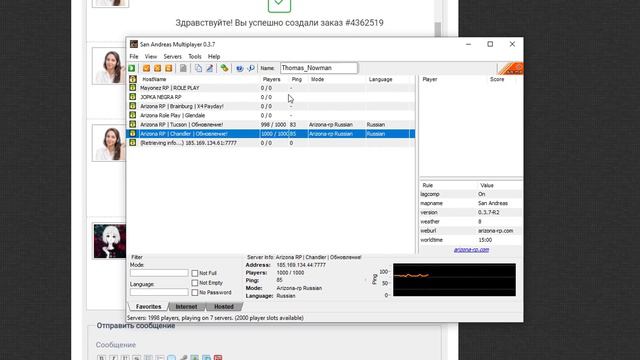
Task: Click the Copy Server Info toolbar icon
Action: (x=198, y=68)
